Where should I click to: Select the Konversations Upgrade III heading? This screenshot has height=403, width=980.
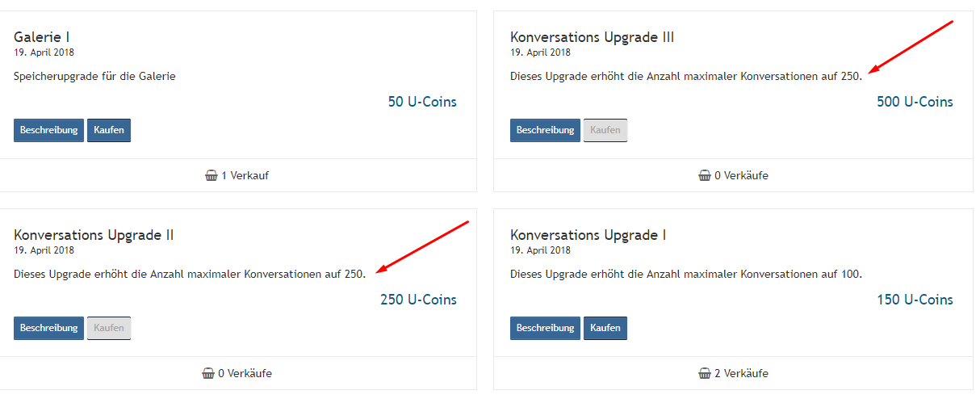pos(592,37)
